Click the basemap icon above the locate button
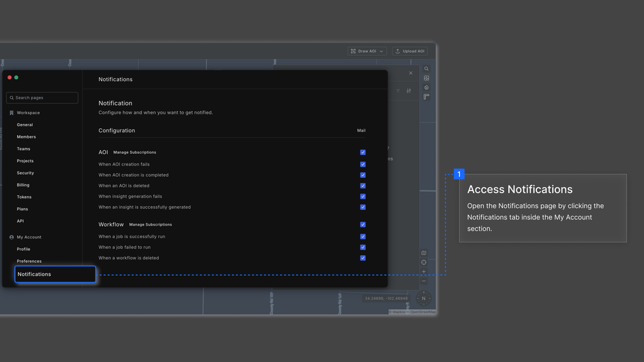 424,253
